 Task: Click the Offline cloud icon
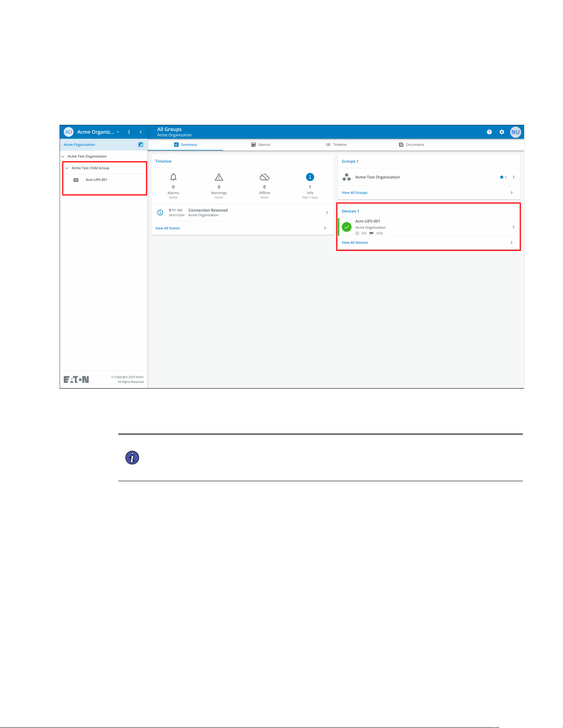click(x=264, y=177)
